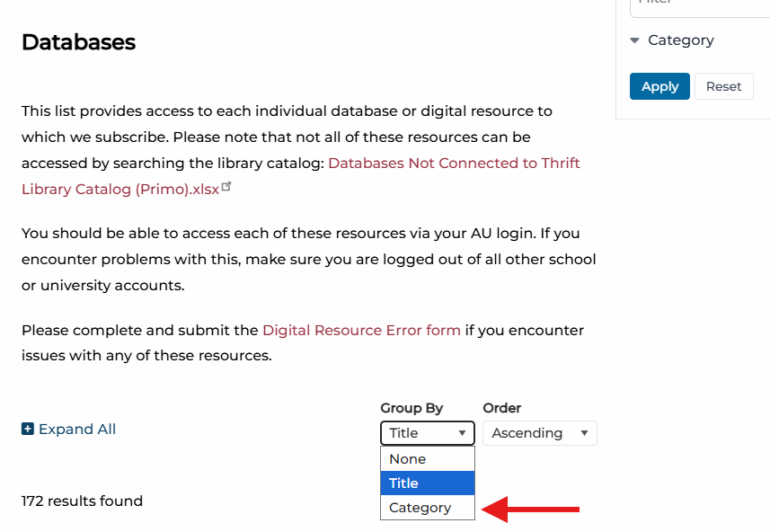
Task: Click the Databases page heading
Action: coord(78,41)
